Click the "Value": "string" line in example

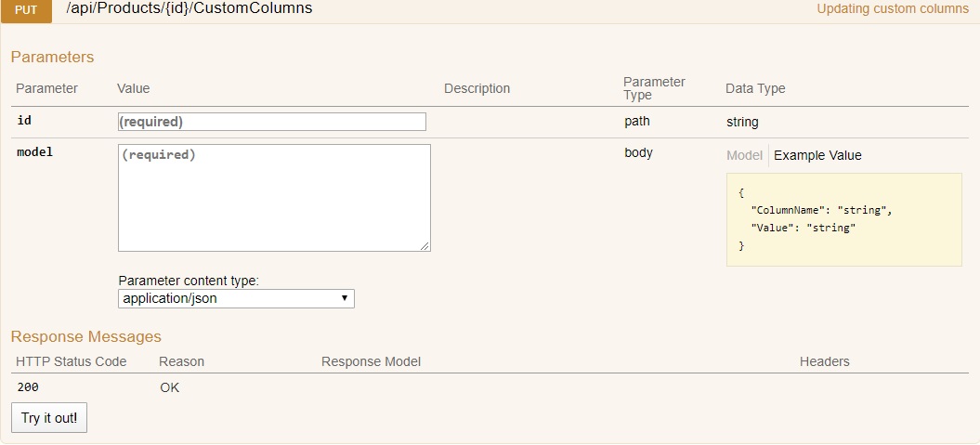804,229
